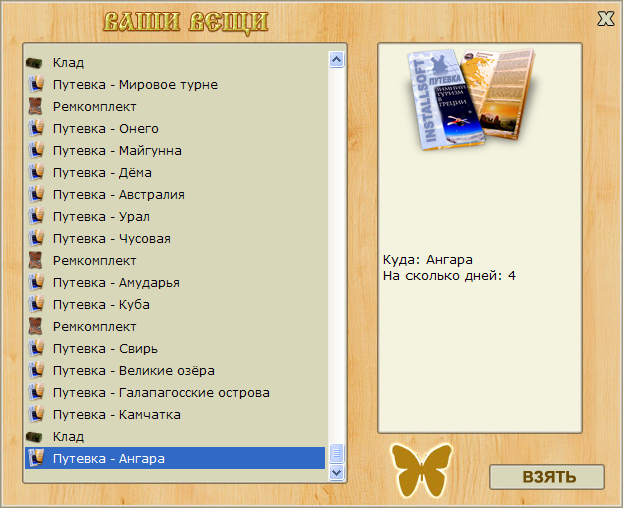Viewport: 623px width, 508px height.
Task: Select the Клад item below Камчатка
Action: [x=175, y=437]
